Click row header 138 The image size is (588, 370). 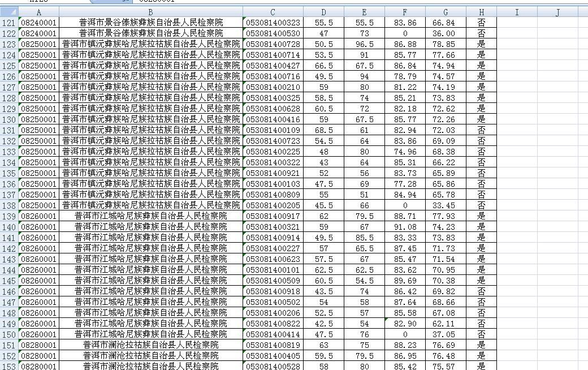click(x=9, y=205)
